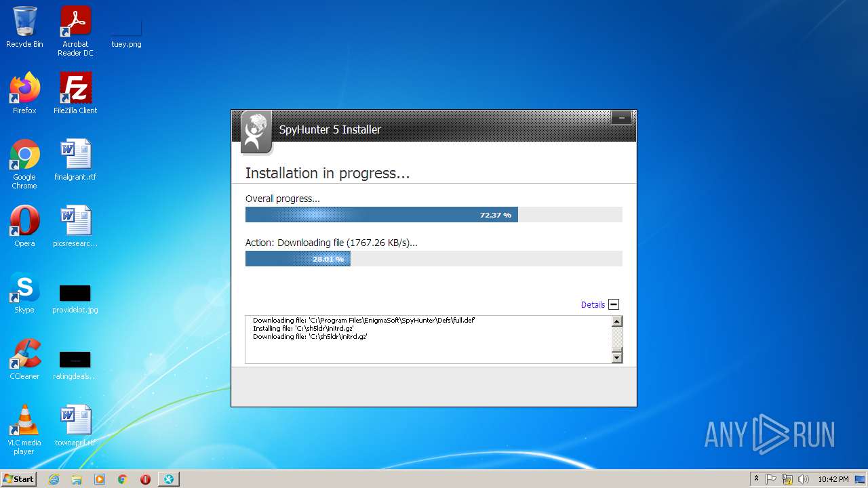Open volume control tray icon

click(x=804, y=479)
